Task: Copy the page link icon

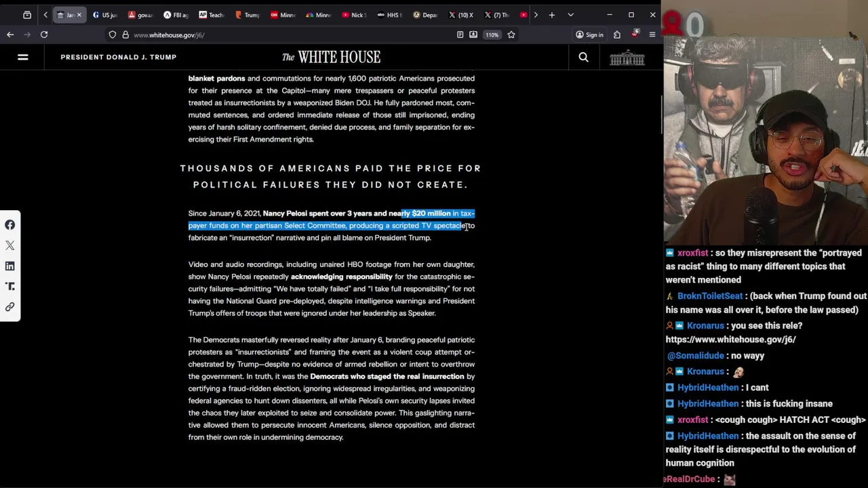Action: [x=10, y=307]
